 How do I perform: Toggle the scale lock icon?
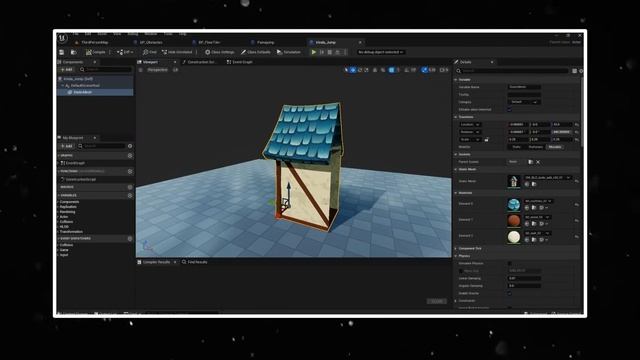point(487,140)
